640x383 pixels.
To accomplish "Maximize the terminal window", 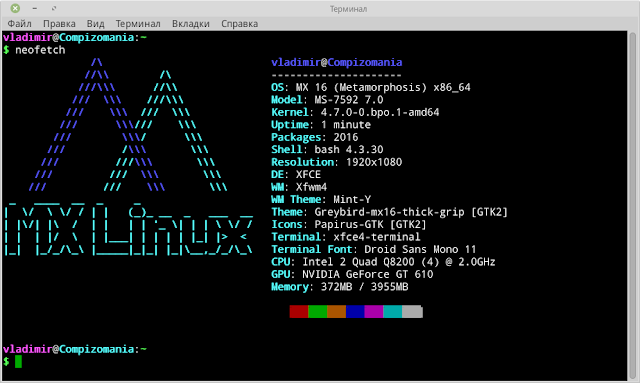I will click(54, 8).
